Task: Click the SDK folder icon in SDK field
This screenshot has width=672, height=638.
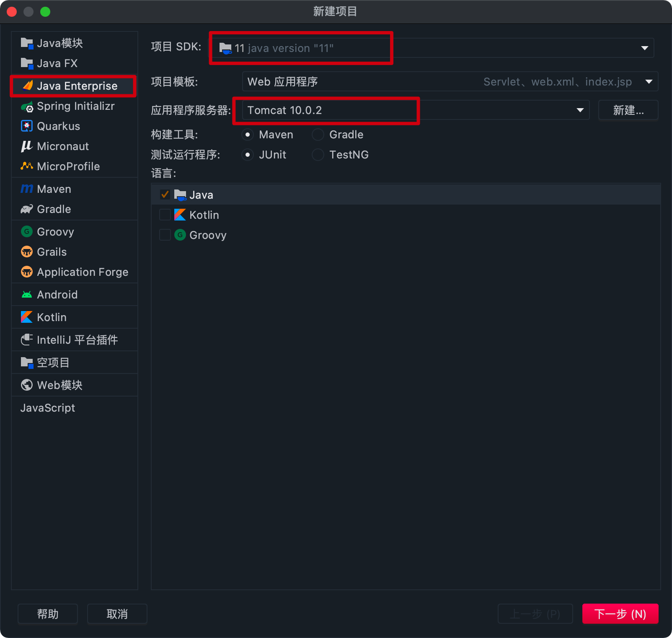Action: 225,48
